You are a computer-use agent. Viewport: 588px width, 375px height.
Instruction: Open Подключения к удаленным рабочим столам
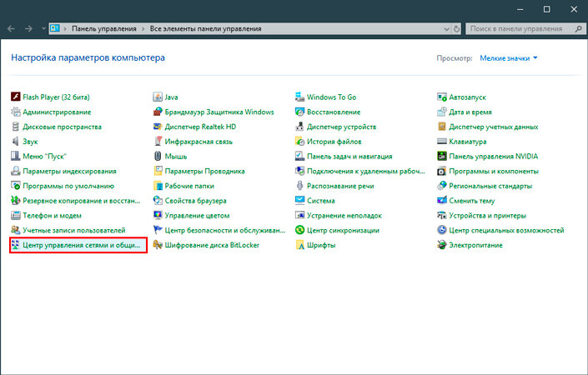pyautogui.click(x=360, y=171)
